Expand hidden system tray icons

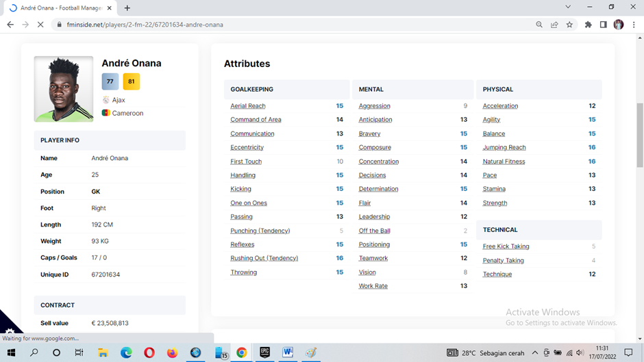point(535,353)
